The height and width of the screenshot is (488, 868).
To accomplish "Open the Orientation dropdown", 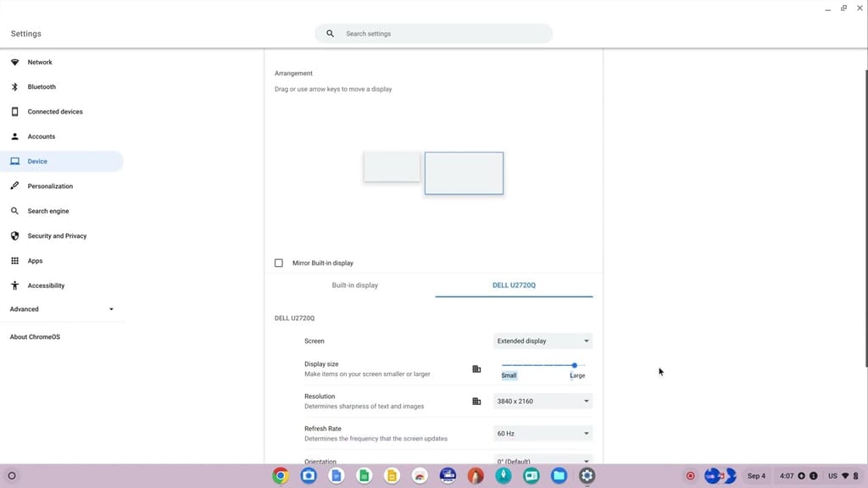I will pos(542,460).
